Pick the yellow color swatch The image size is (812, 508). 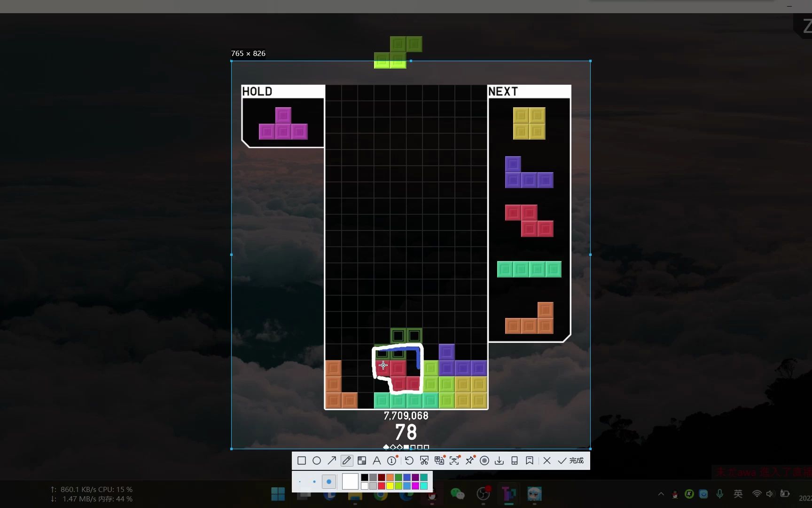[x=390, y=486]
